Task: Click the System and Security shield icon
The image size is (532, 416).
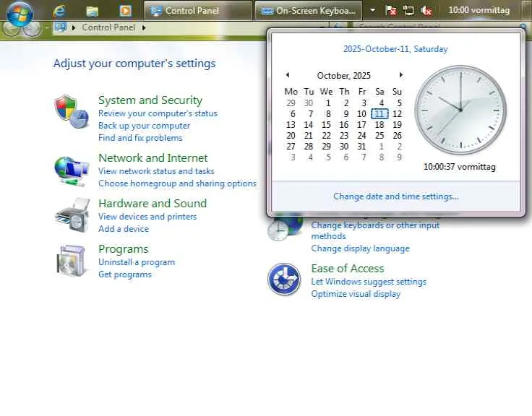Action: (x=72, y=111)
